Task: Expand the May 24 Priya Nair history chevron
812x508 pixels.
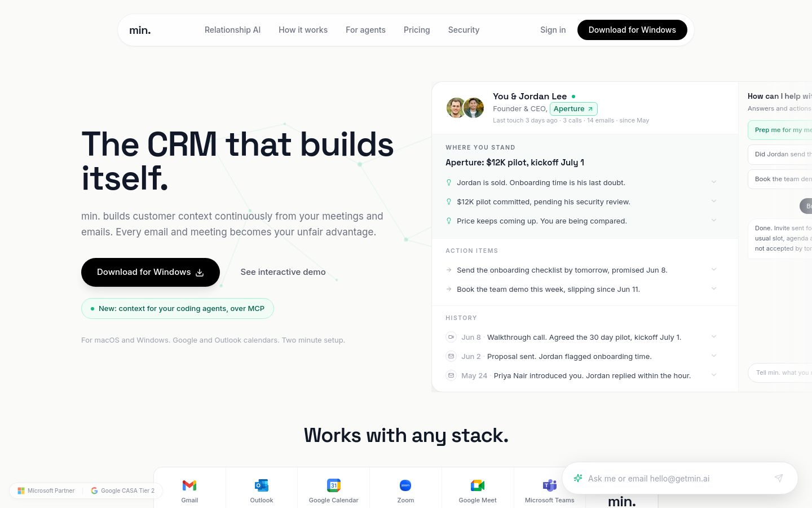Action: click(714, 375)
